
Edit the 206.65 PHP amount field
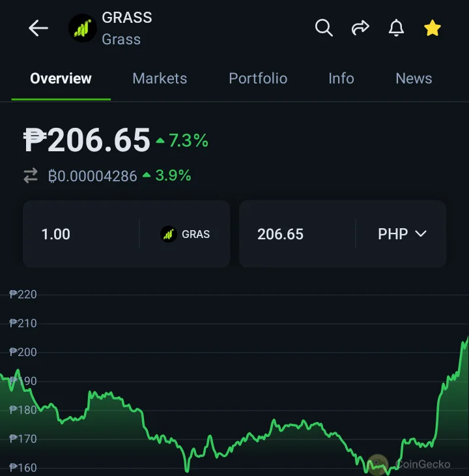[x=297, y=234]
